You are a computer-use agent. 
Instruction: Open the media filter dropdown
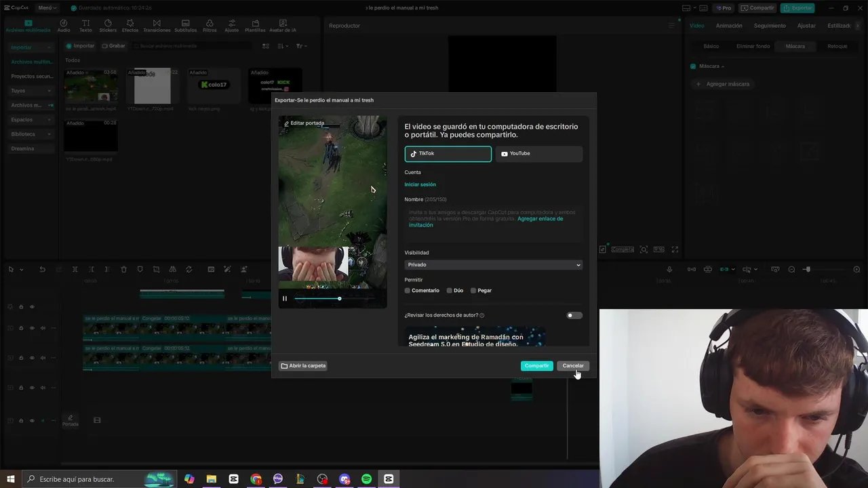(x=301, y=46)
